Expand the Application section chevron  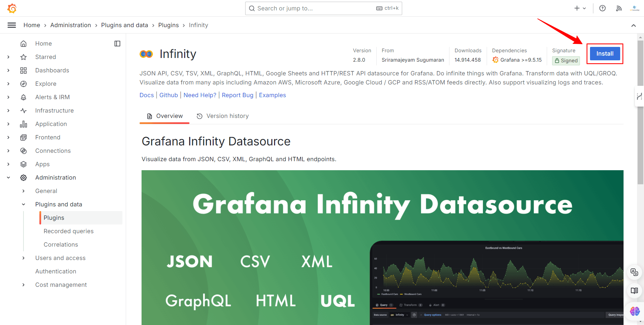point(8,124)
